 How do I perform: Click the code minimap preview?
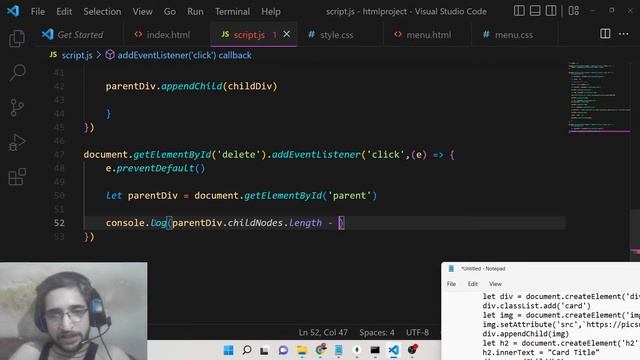click(598, 98)
